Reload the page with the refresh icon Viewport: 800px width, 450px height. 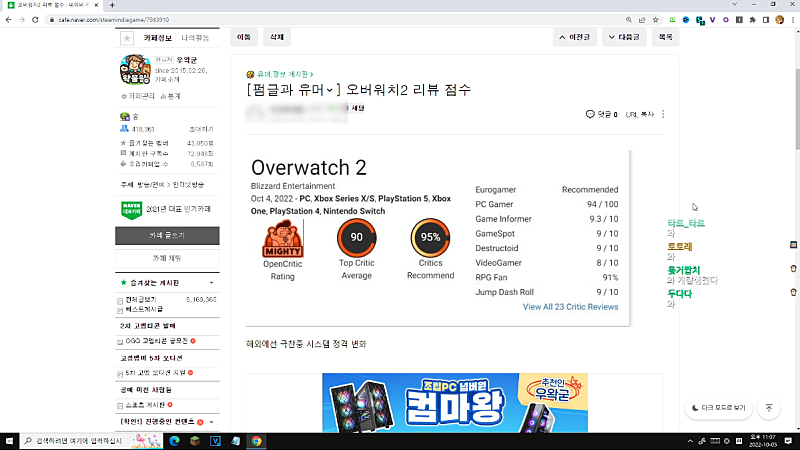coord(35,20)
